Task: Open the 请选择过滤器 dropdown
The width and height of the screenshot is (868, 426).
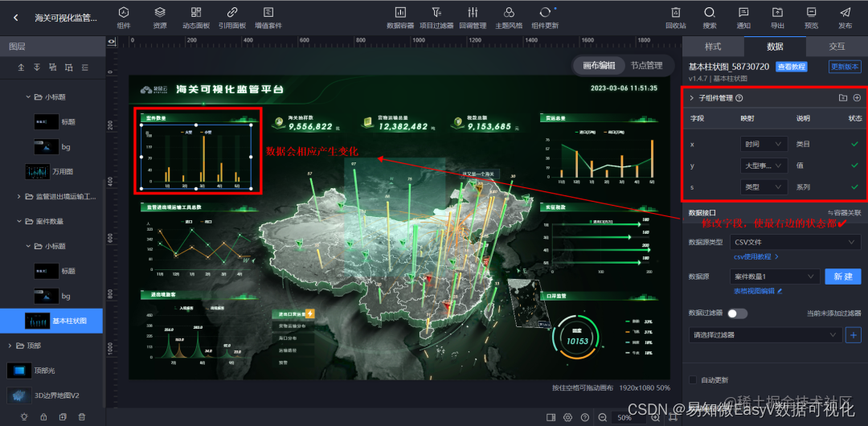Action: tap(765, 334)
